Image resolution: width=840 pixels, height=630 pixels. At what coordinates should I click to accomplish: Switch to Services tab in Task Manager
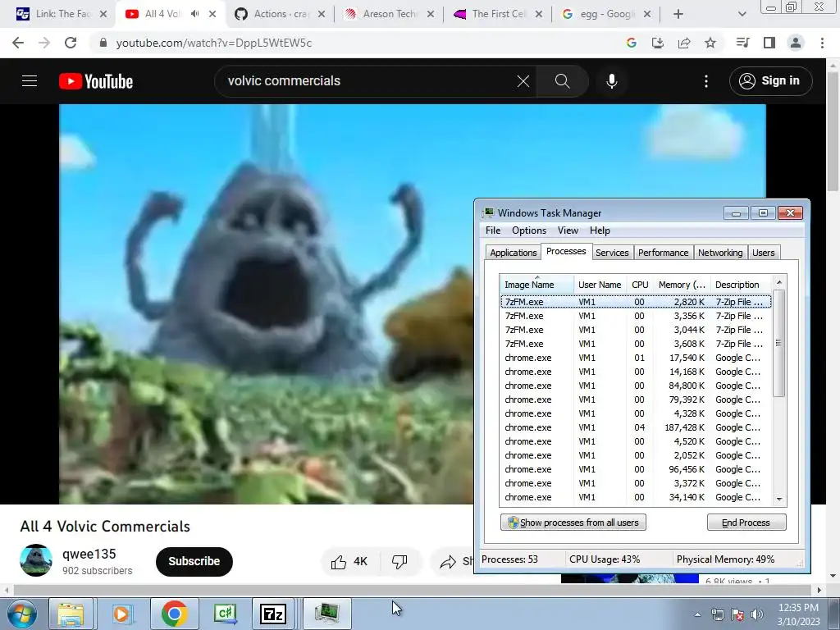[612, 253]
